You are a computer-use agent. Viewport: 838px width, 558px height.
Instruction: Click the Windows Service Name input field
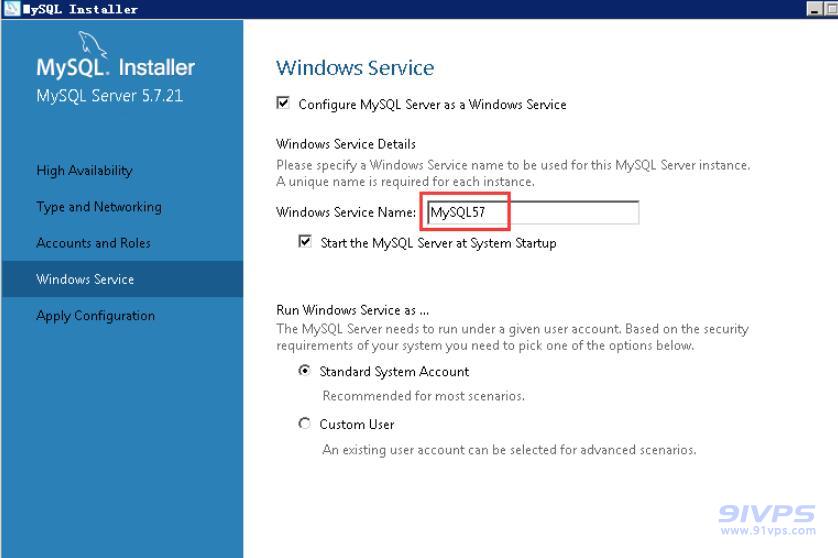pyautogui.click(x=533, y=213)
